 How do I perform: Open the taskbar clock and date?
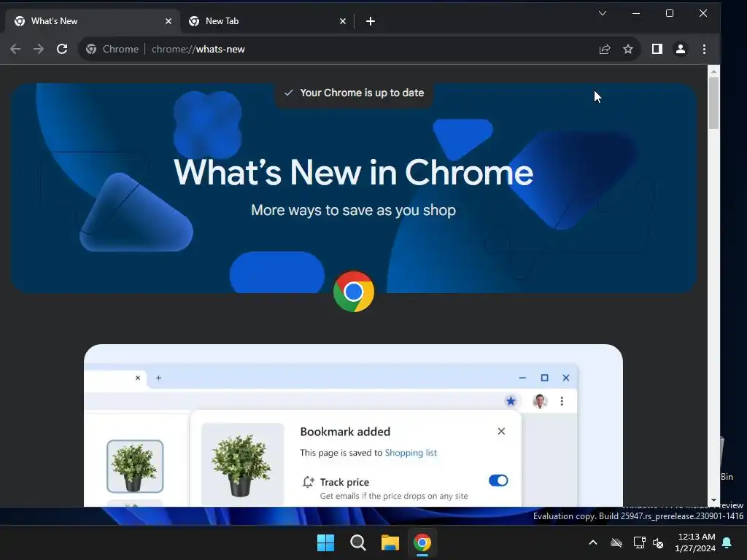(695, 542)
